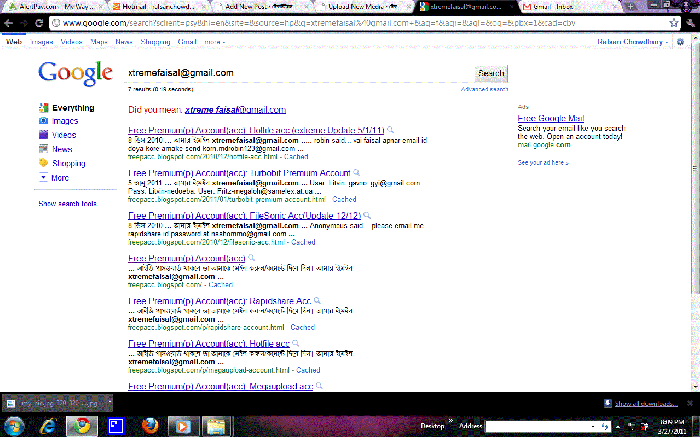This screenshot has width=700, height=437.
Task: Click 'See your ad here' link
Action: (543, 162)
